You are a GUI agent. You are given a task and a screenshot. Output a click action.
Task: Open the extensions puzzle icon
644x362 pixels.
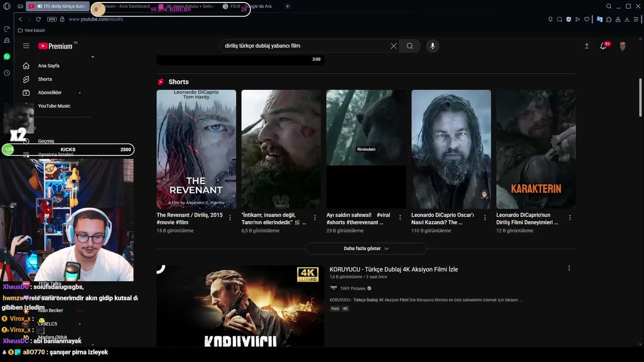tap(609, 19)
